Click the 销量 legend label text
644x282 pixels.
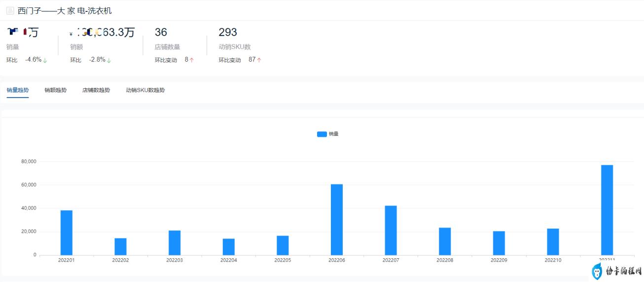334,134
